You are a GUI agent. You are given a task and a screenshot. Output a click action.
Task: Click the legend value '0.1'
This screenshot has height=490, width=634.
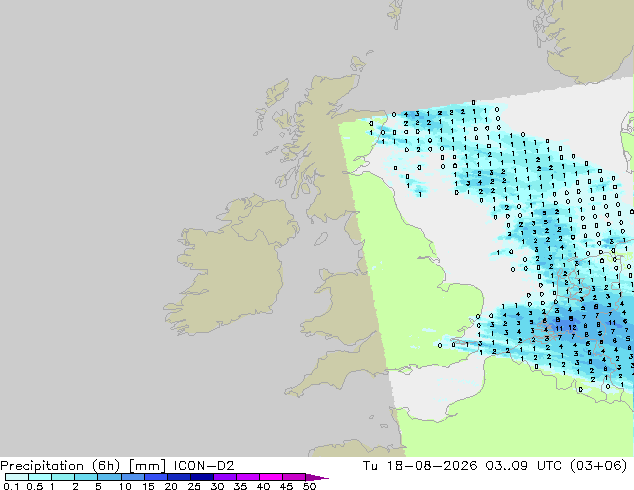click(11, 486)
